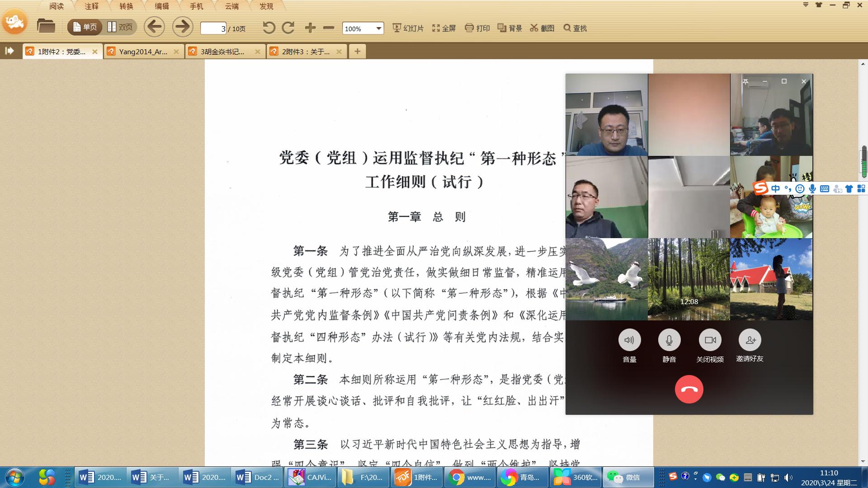This screenshot has width=868, height=488.
Task: Hang up the video call
Action: coord(689,389)
